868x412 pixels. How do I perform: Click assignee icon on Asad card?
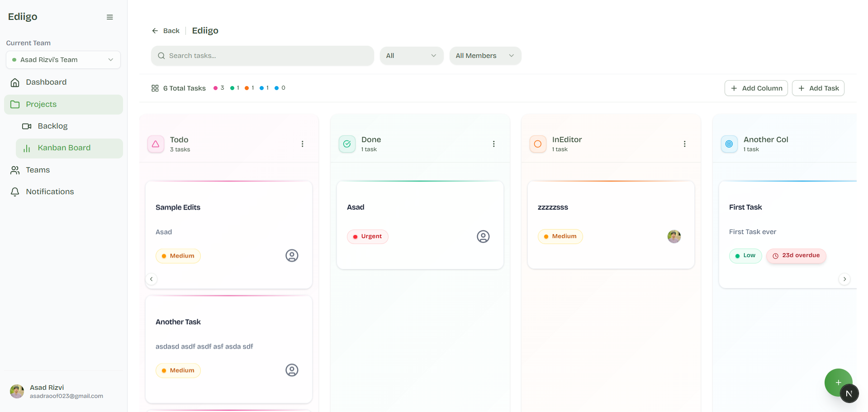coord(483,236)
